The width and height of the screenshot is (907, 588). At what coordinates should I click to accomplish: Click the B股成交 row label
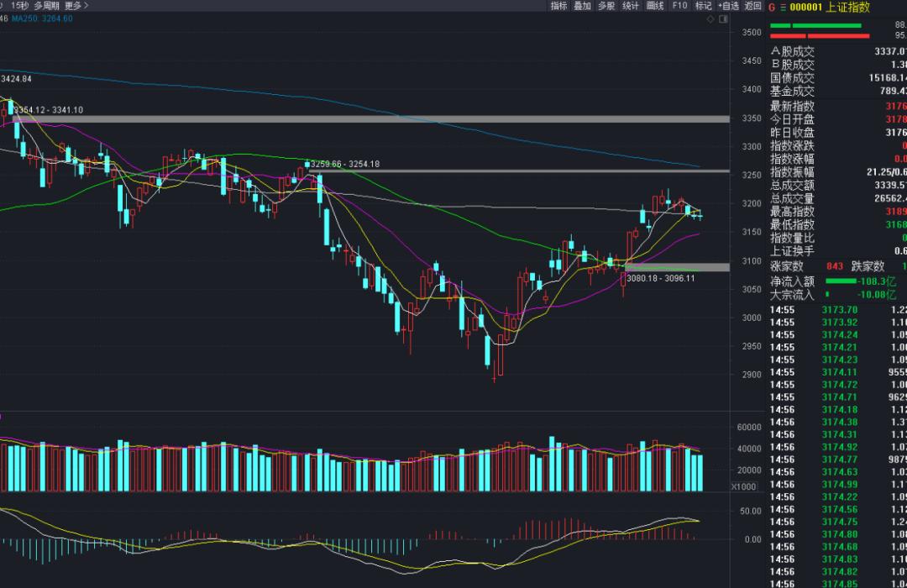point(792,65)
